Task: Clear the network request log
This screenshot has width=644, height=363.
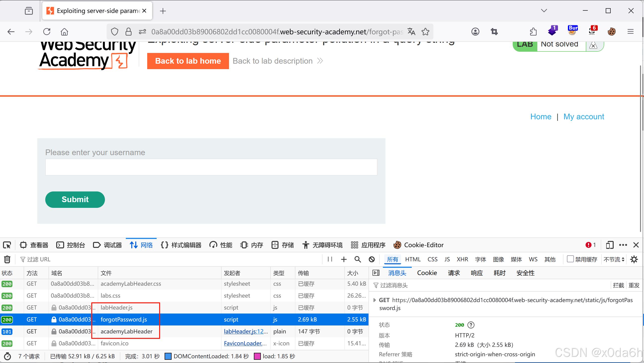Action: click(x=7, y=259)
